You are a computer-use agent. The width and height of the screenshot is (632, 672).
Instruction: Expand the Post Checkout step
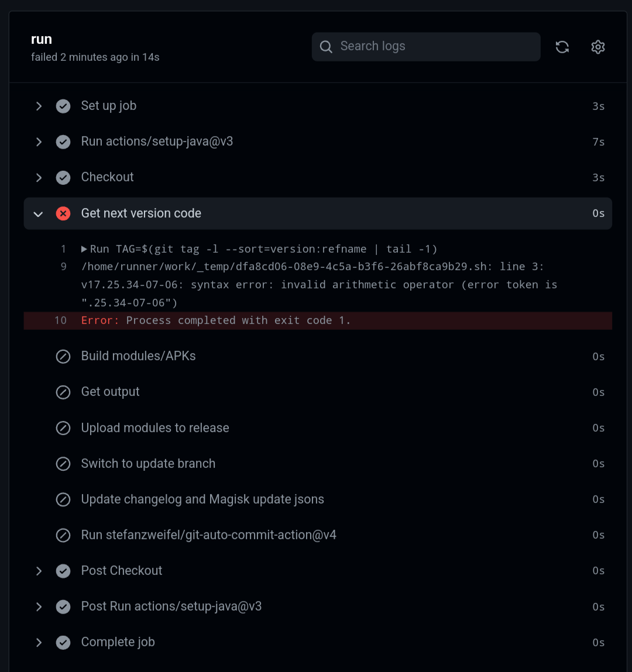(39, 571)
